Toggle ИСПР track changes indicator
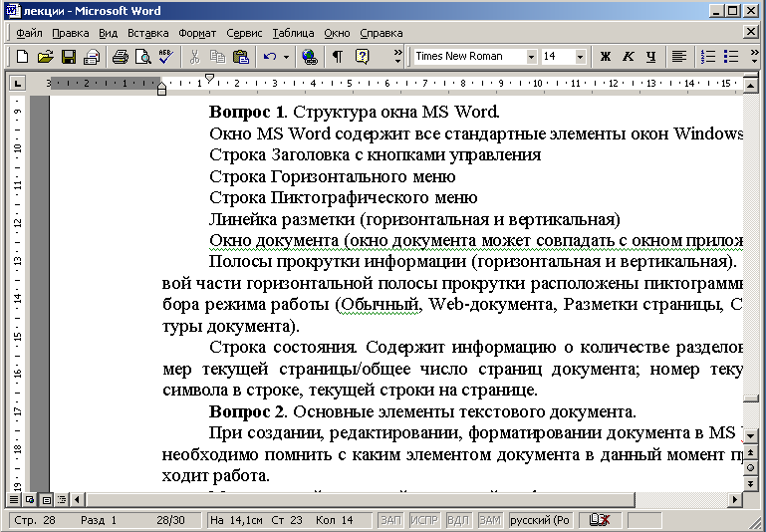Viewport: 766px width, 532px height. coord(424,521)
